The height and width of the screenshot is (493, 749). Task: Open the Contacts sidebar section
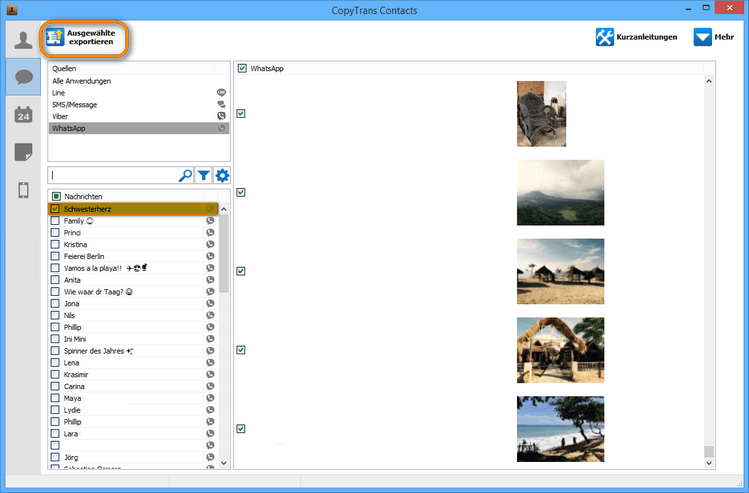[23, 40]
